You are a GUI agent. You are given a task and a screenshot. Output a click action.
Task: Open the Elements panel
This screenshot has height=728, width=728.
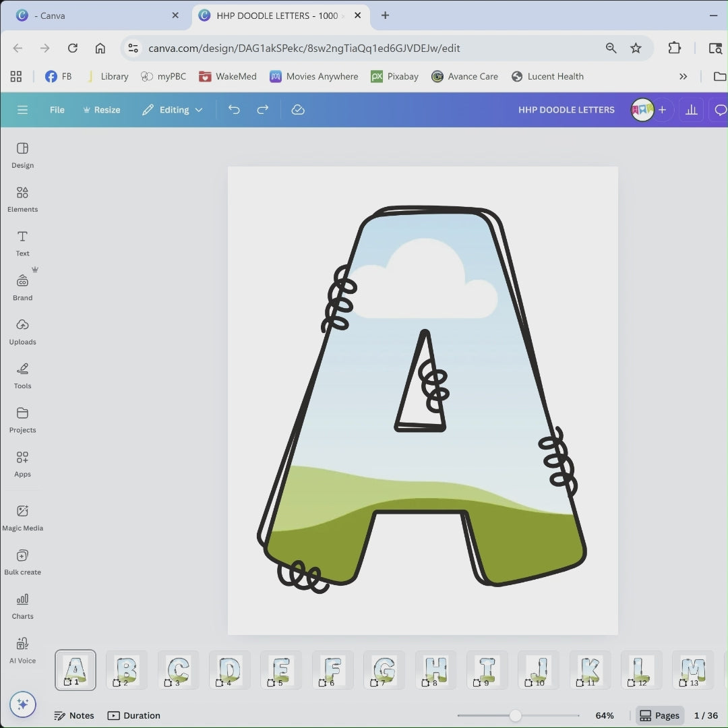(x=22, y=199)
